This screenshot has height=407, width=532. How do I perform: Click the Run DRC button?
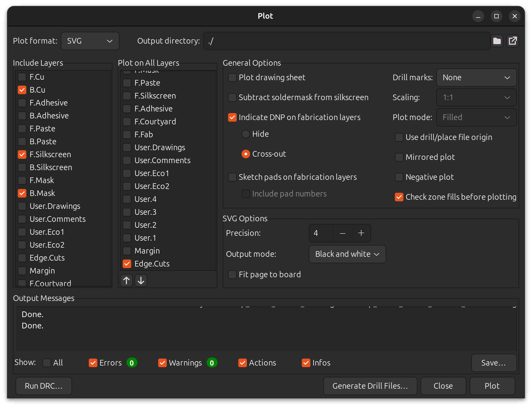click(44, 386)
